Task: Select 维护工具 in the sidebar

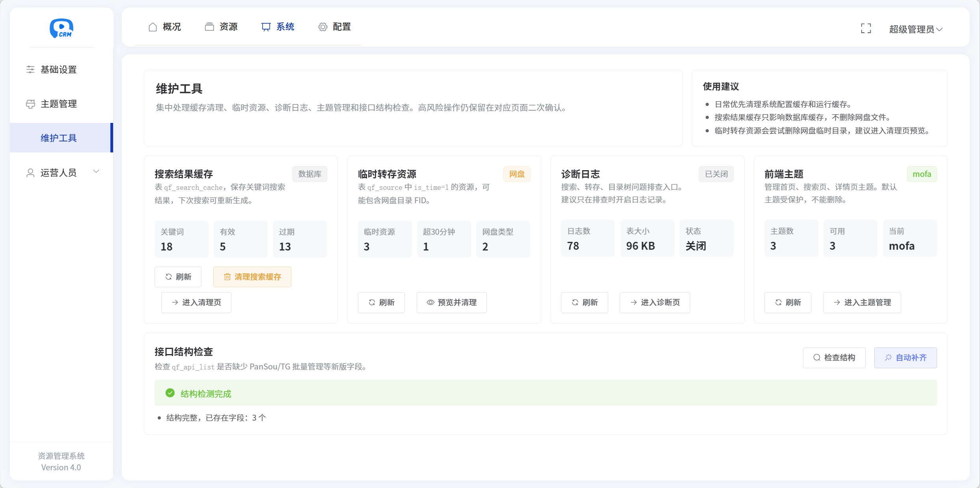Action: pyautogui.click(x=61, y=138)
